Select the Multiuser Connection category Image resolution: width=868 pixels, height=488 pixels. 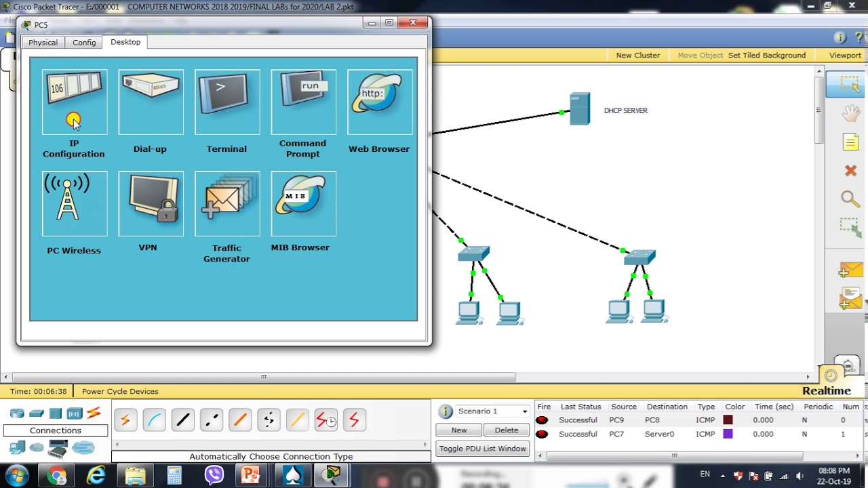pyautogui.click(x=83, y=448)
